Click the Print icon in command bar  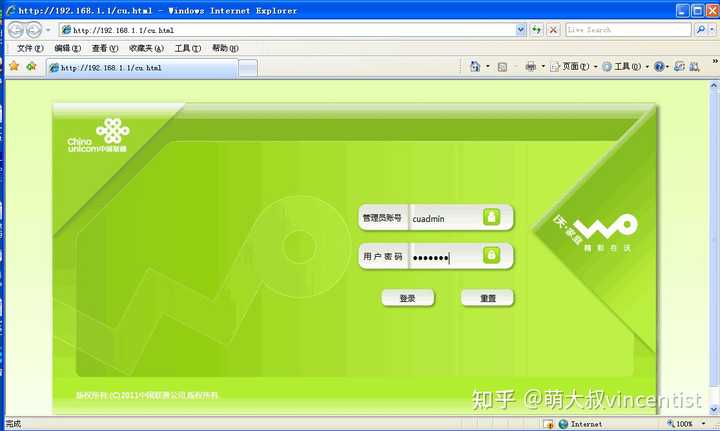(x=531, y=67)
